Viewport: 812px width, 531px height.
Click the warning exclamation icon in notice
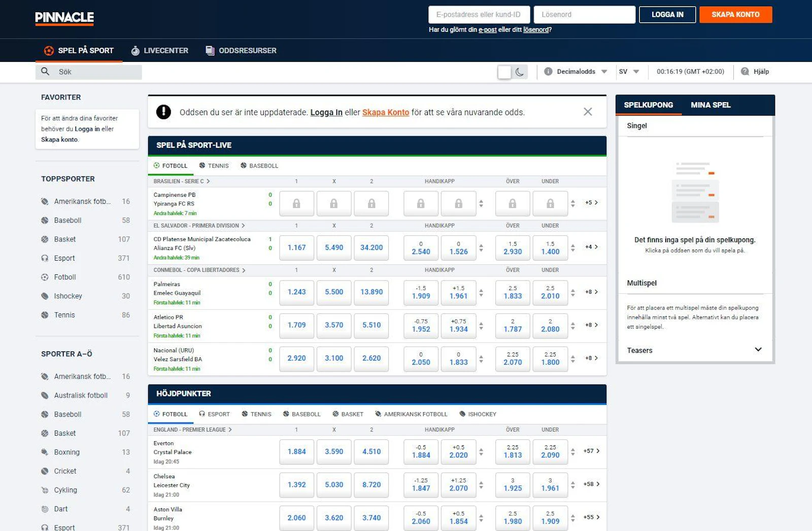[163, 112]
